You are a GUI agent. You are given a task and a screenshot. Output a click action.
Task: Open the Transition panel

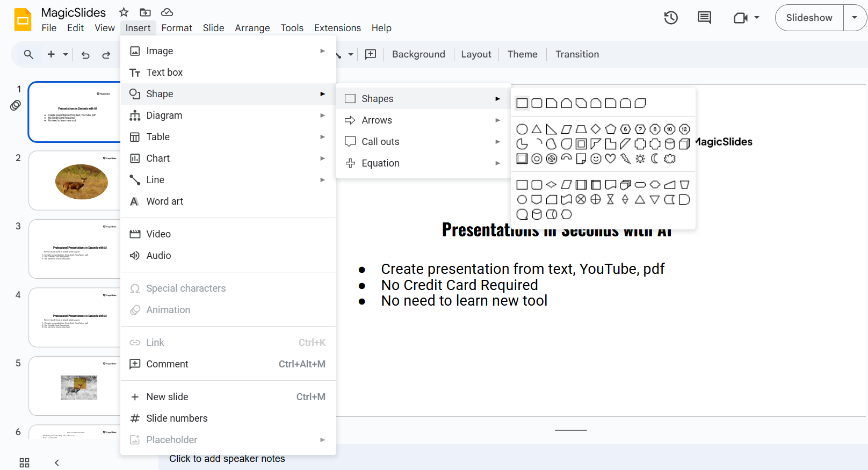(577, 54)
